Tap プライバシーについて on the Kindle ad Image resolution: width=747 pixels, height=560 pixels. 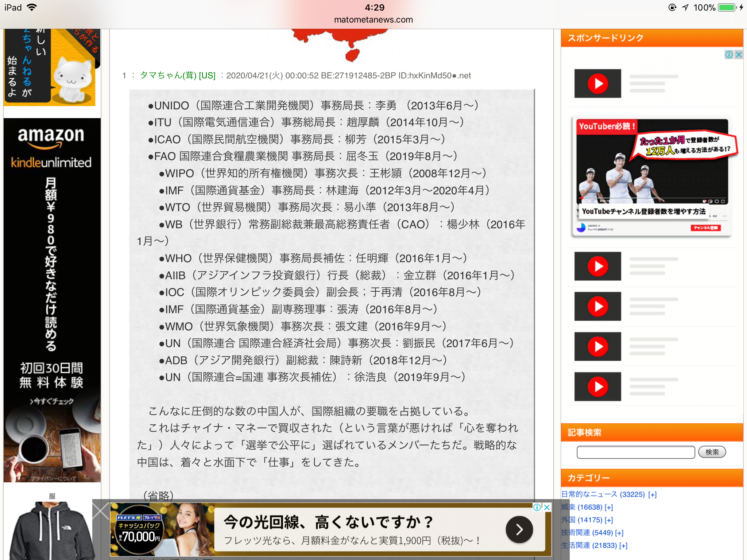[x=53, y=478]
